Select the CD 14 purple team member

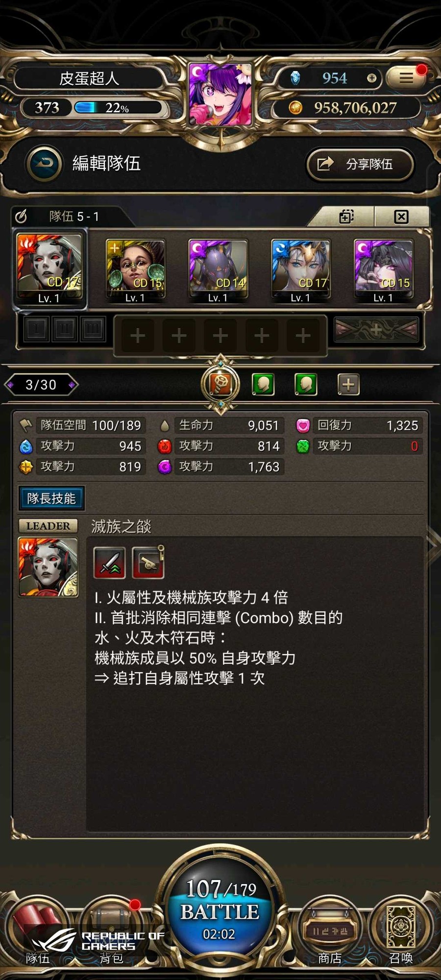[x=219, y=270]
